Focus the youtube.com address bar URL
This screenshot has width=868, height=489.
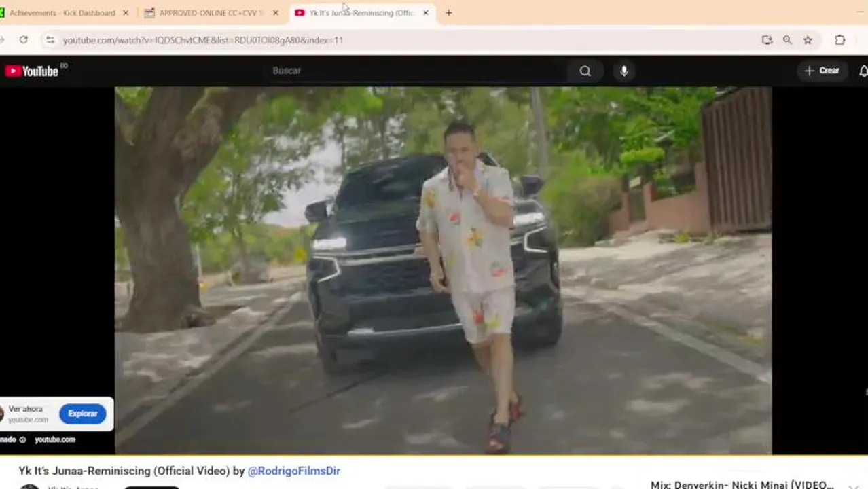[x=203, y=40]
